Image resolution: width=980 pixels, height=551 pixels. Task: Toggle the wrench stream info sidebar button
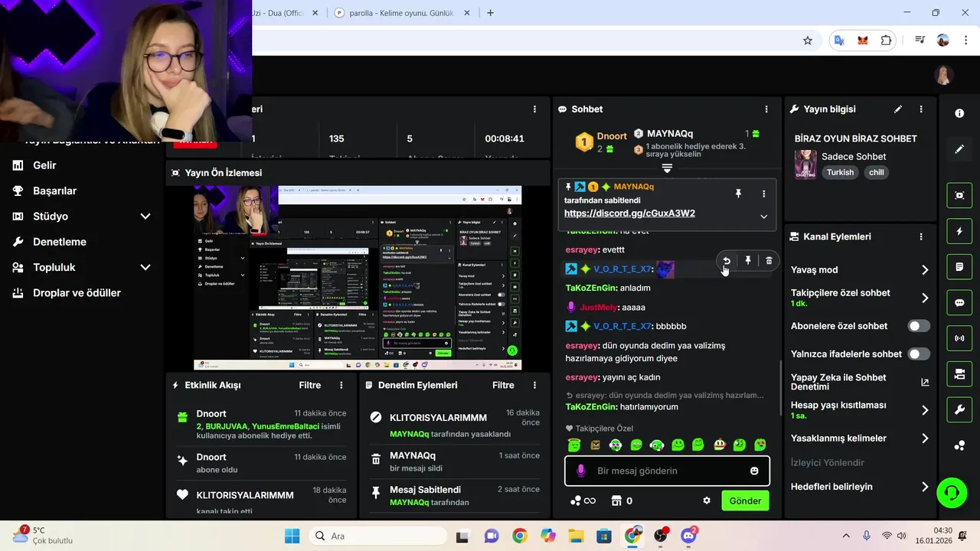(959, 410)
